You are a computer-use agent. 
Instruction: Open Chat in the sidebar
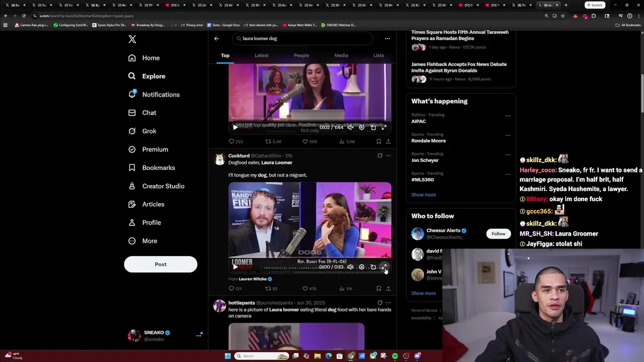pyautogui.click(x=142, y=113)
